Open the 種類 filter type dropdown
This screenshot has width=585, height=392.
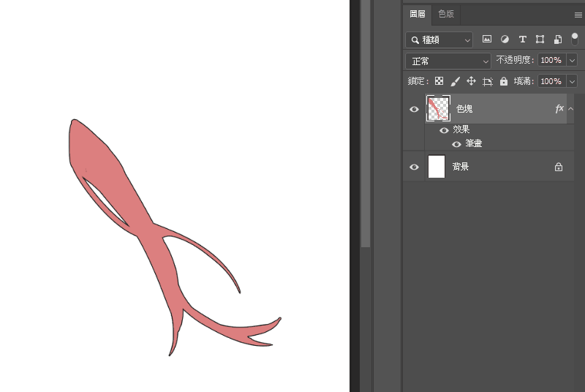(x=439, y=39)
